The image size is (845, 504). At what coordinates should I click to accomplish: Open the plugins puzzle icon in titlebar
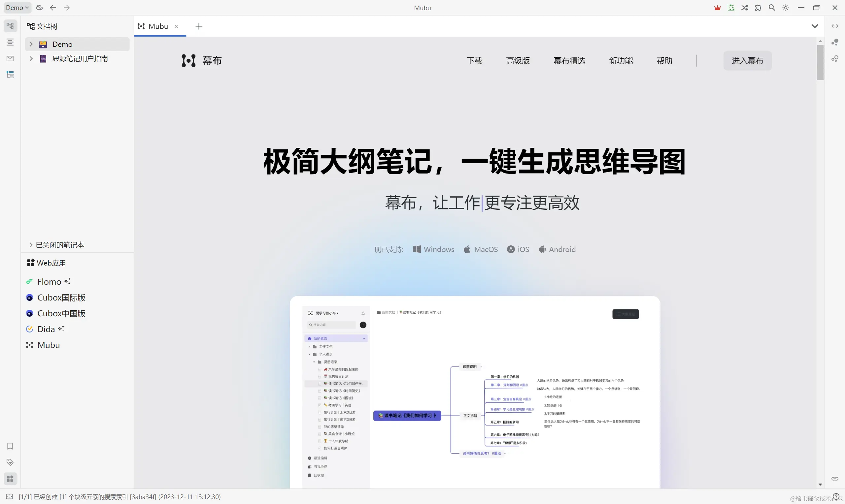(758, 8)
